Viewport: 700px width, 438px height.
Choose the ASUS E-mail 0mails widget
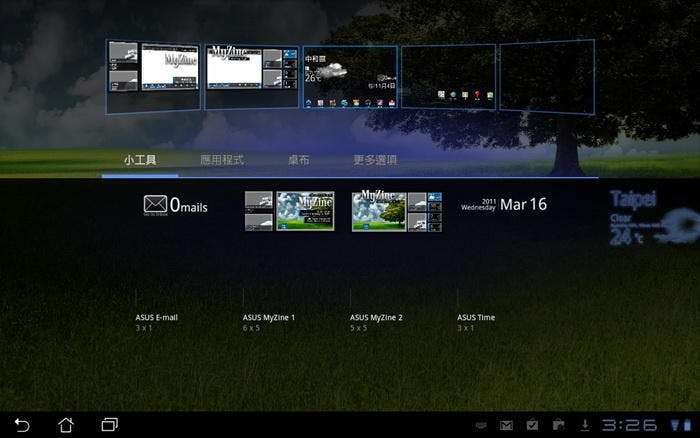(175, 206)
